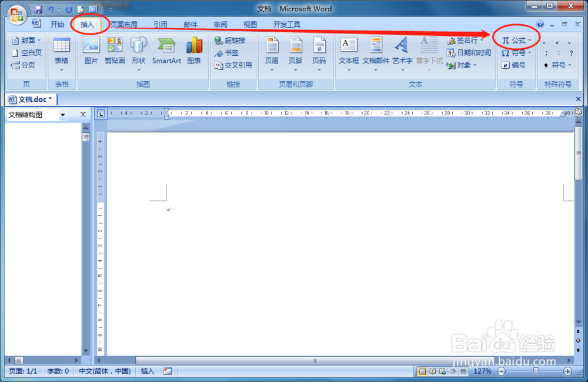Switch to Full Screen Reading view
This screenshot has width=588, height=382.
coord(433,371)
